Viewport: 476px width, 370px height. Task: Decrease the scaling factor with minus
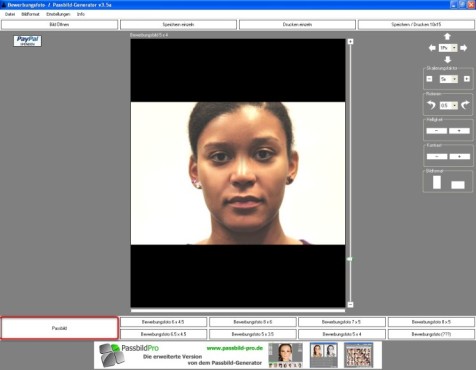[429, 79]
